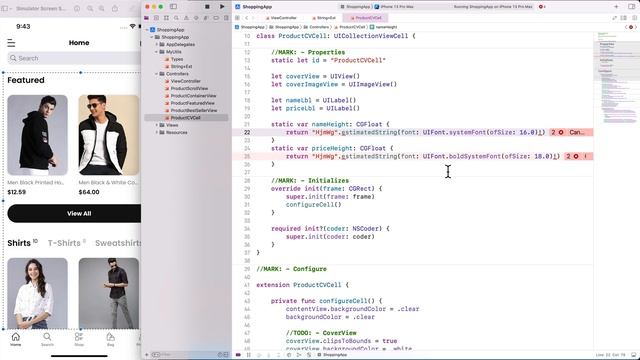Tap Home tab in simulator tab bar

(16, 339)
